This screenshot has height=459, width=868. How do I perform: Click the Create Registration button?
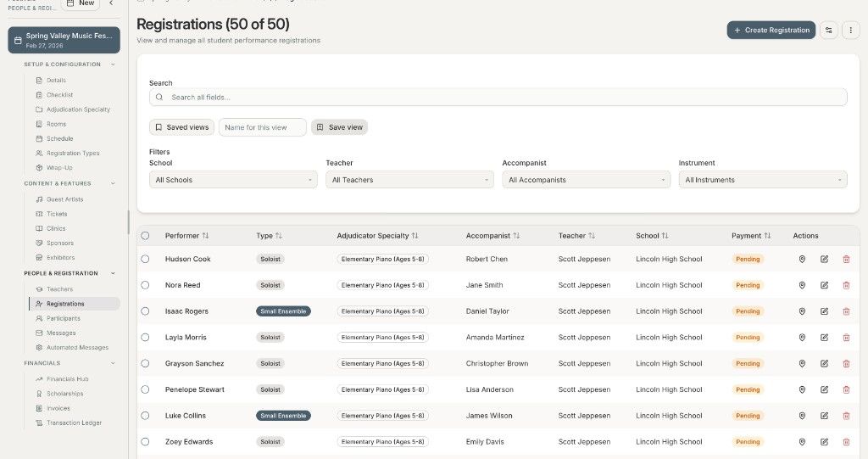[x=771, y=31]
